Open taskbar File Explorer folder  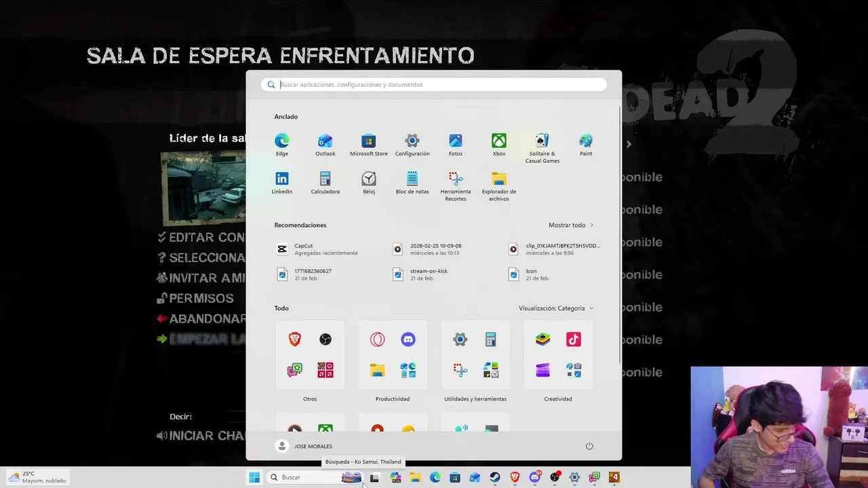click(415, 477)
